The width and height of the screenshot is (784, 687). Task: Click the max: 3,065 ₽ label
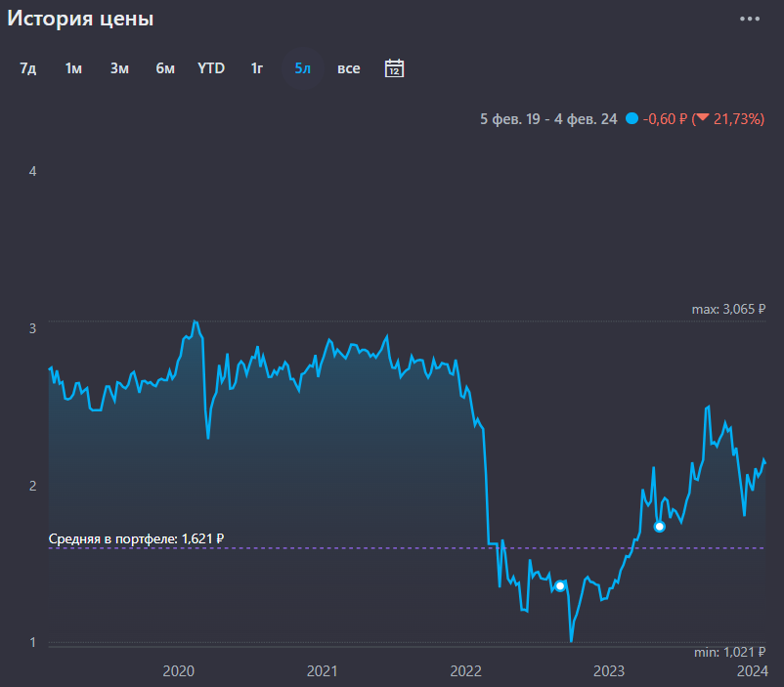click(x=728, y=309)
